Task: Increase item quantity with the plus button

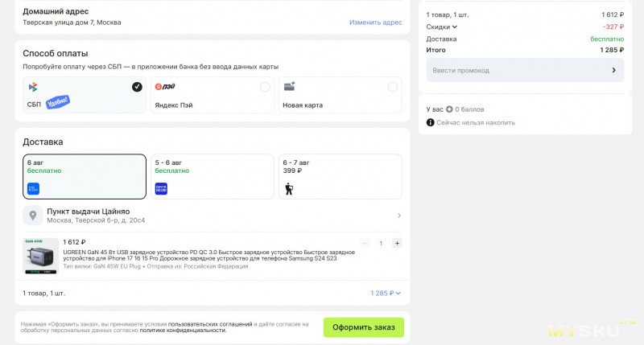Action: [397, 243]
